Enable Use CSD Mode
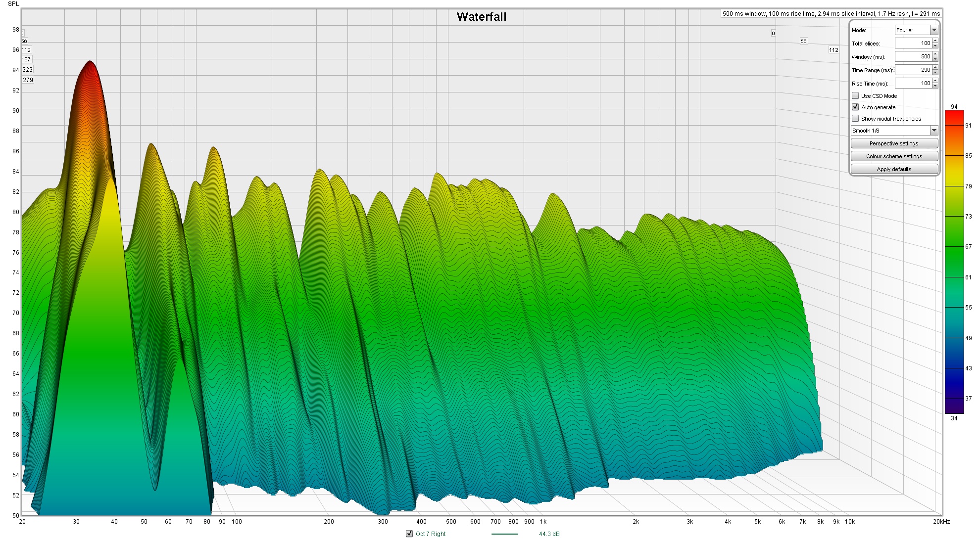 [x=855, y=95]
